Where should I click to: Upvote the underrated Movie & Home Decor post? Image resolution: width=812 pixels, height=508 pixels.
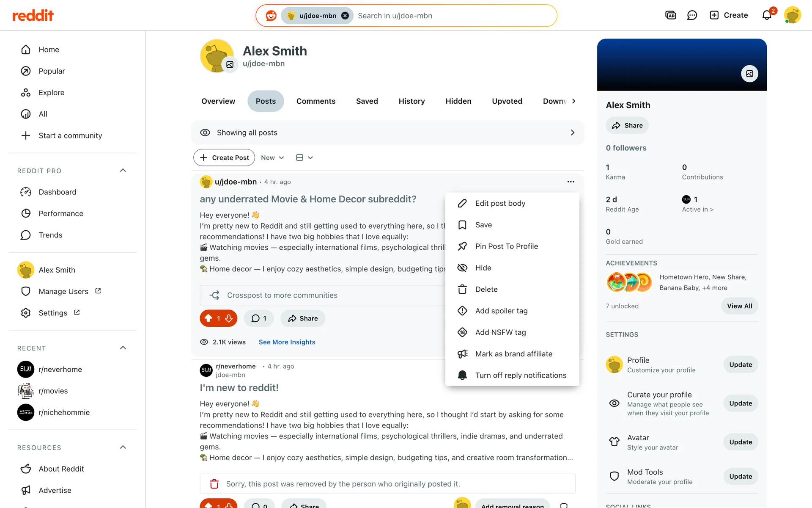[208, 318]
